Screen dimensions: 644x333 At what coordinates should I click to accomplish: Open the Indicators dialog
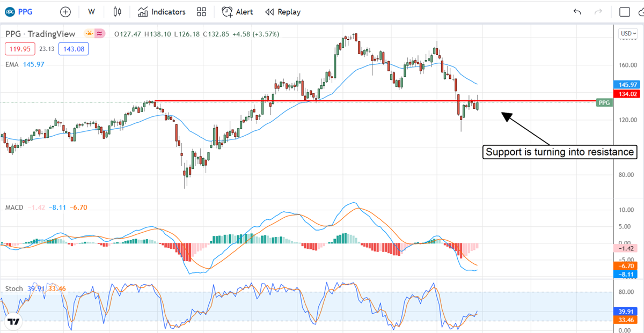click(162, 12)
